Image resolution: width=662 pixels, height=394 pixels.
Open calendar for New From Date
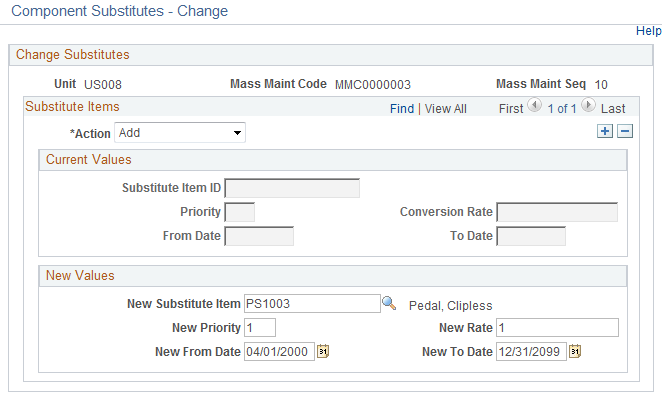pos(323,351)
